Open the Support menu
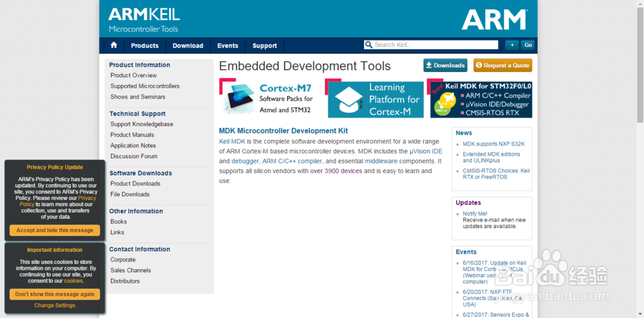 pyautogui.click(x=265, y=46)
